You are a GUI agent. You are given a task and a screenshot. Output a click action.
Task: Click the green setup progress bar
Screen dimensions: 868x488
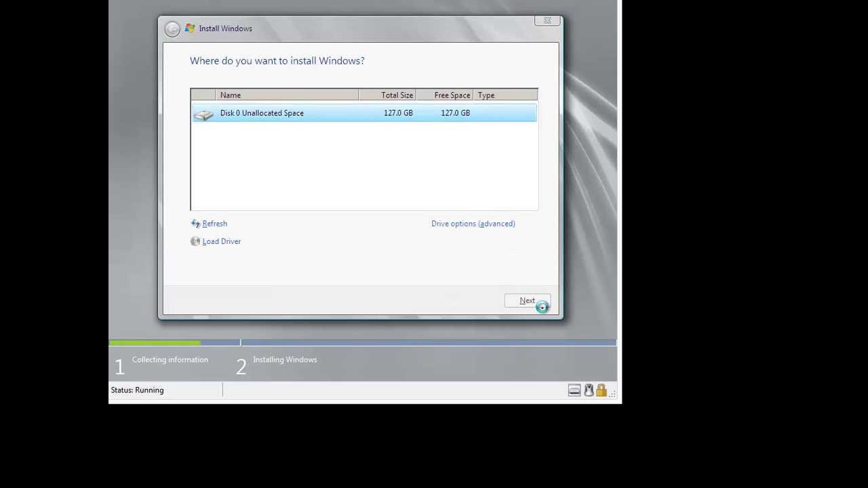(155, 343)
